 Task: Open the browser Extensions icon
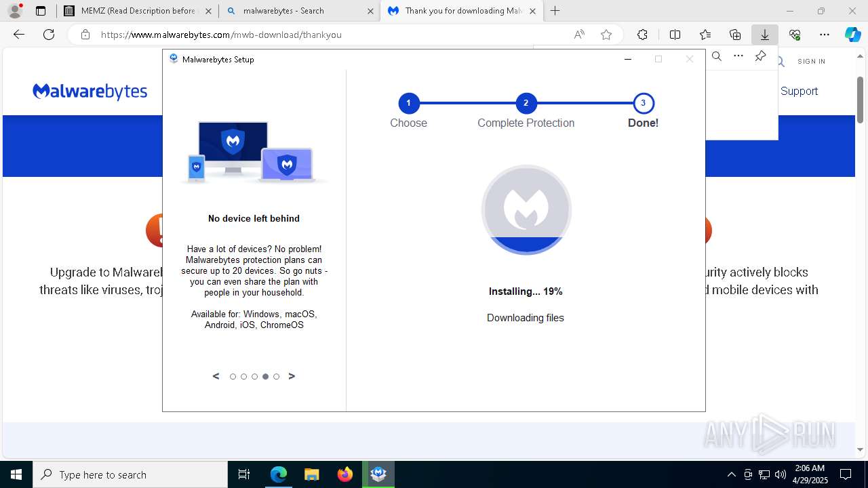tap(642, 35)
